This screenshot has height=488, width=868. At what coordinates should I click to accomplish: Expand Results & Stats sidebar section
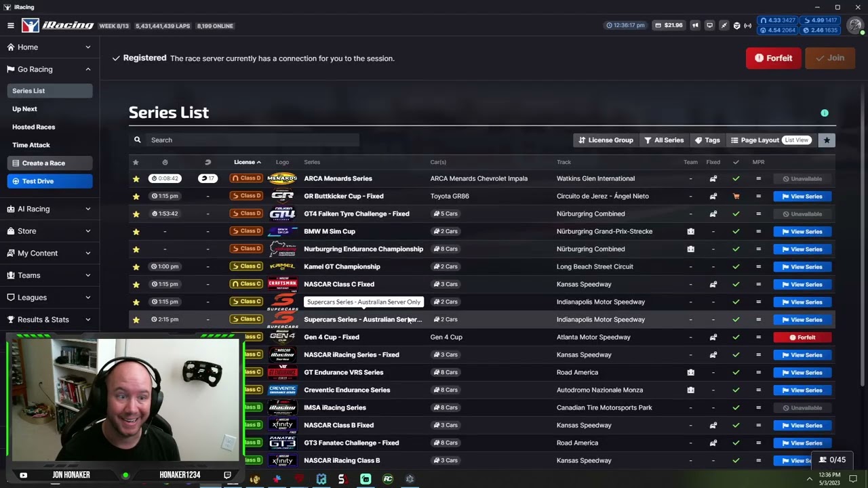tap(50, 319)
